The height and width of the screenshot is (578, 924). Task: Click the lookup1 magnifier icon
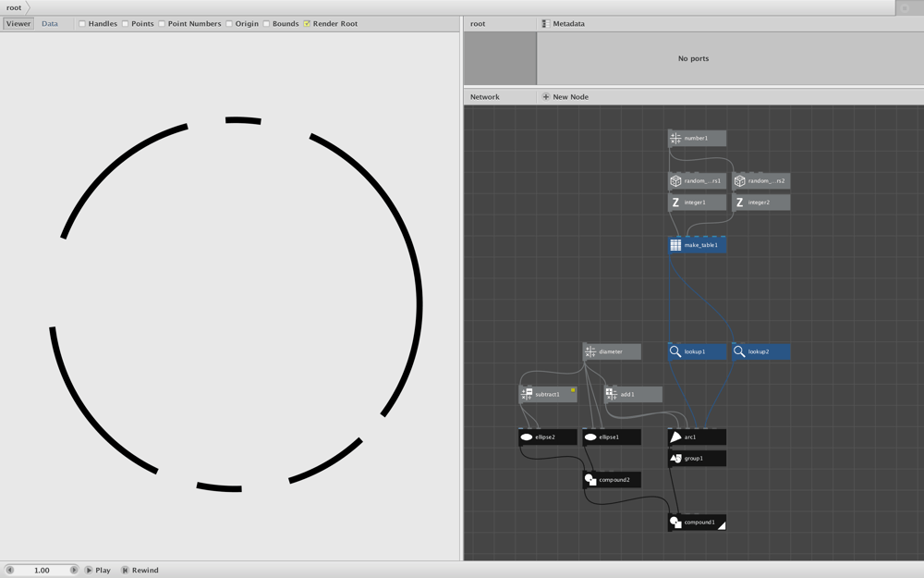click(x=675, y=351)
